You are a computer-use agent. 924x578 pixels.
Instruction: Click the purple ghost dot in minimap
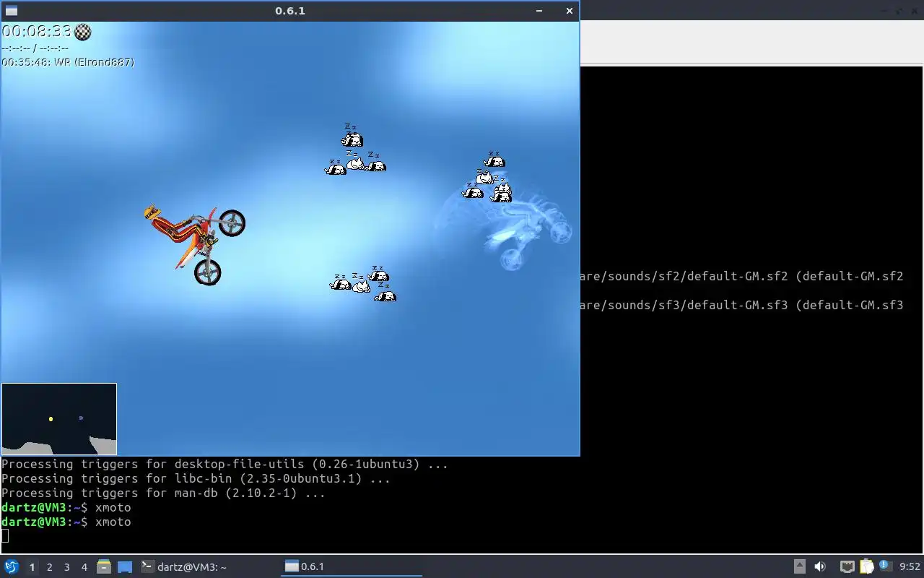(x=81, y=418)
